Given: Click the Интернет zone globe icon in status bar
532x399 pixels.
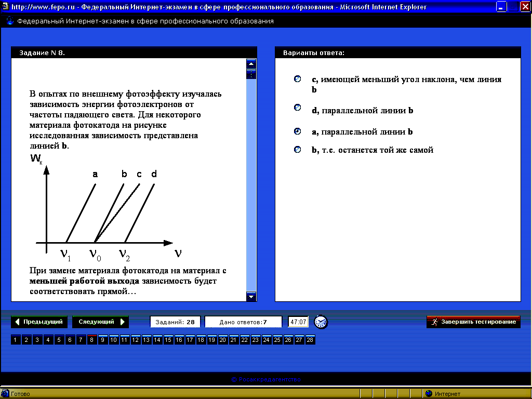Looking at the screenshot, I should coord(429,394).
